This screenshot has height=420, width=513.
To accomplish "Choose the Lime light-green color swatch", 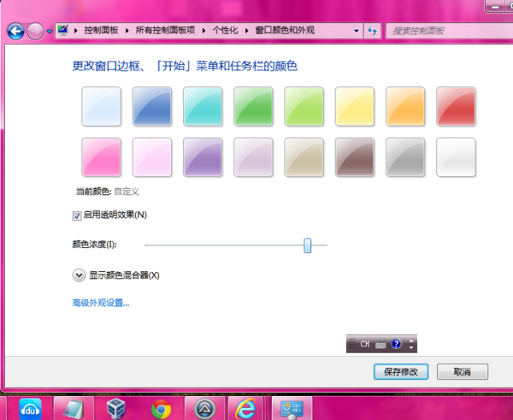I will point(304,106).
